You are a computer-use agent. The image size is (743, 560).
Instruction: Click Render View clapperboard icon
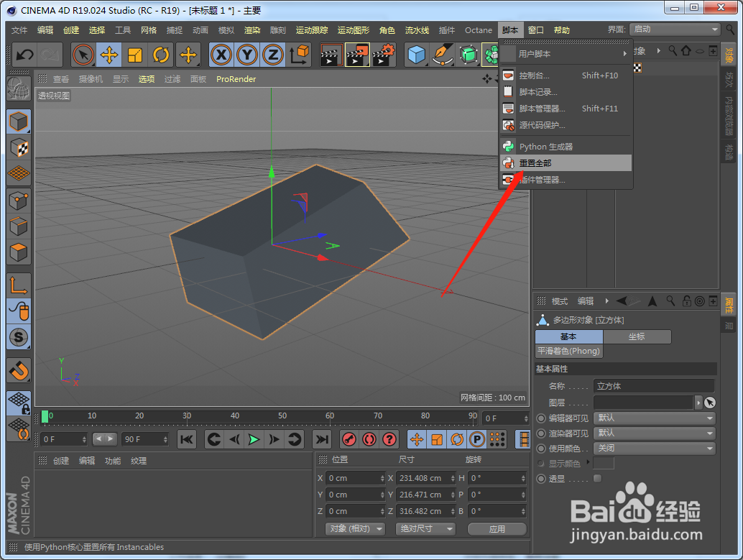(x=331, y=55)
